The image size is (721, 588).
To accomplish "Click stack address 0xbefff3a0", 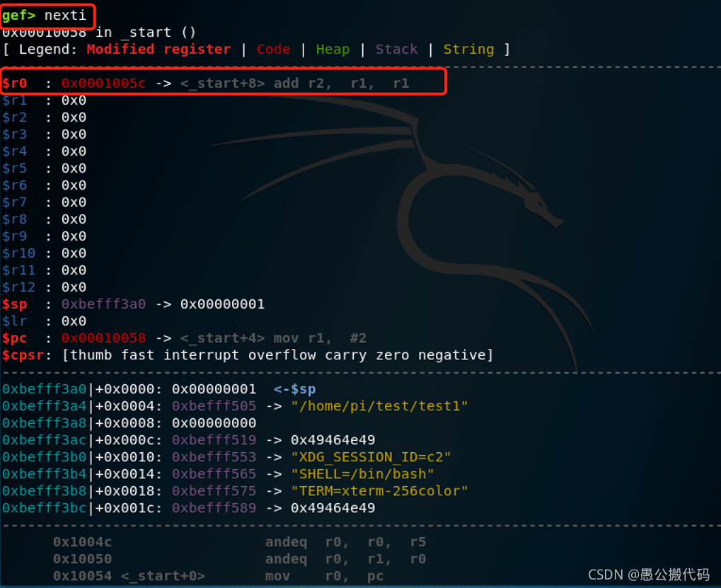I will tap(44, 389).
